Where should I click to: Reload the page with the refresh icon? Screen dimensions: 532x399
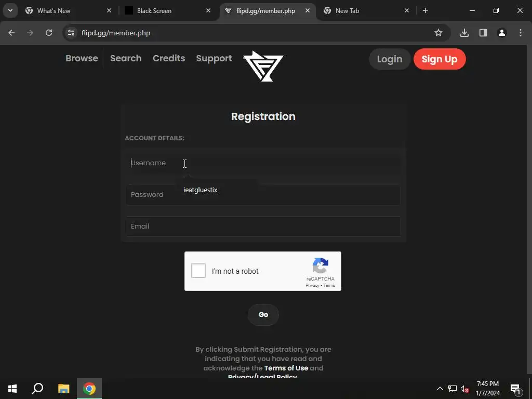coord(49,33)
